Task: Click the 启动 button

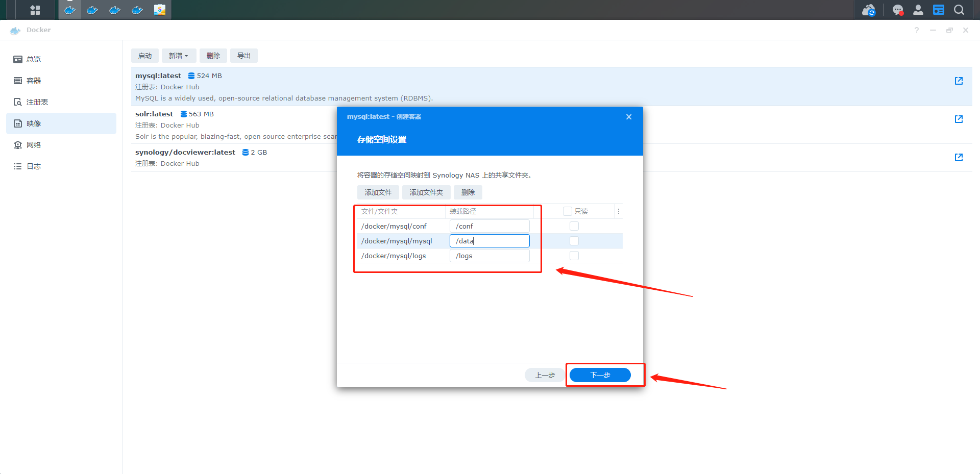Action: (145, 56)
